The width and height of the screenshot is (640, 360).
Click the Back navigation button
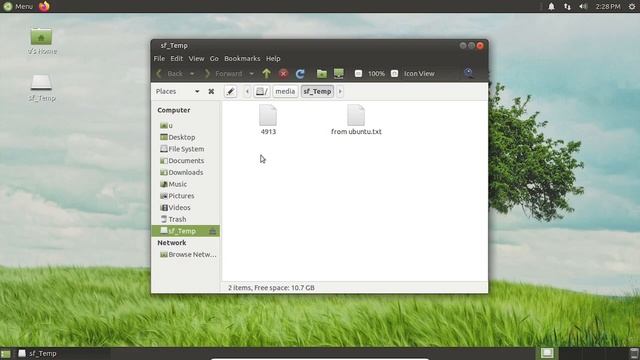click(x=170, y=73)
